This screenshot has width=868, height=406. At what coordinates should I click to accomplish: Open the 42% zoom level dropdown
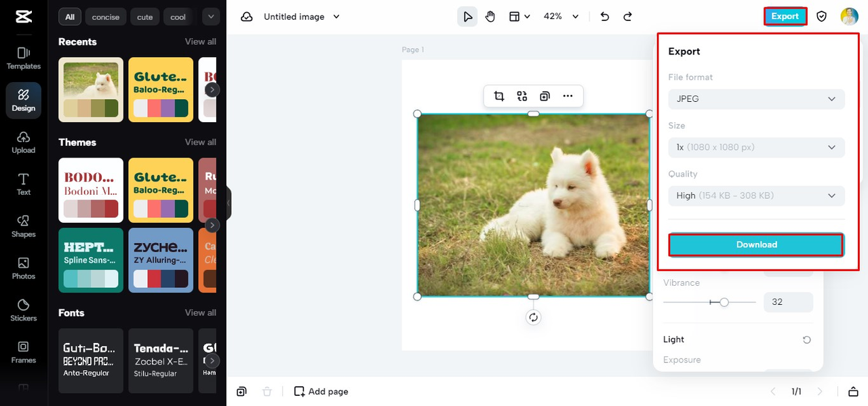tap(561, 16)
